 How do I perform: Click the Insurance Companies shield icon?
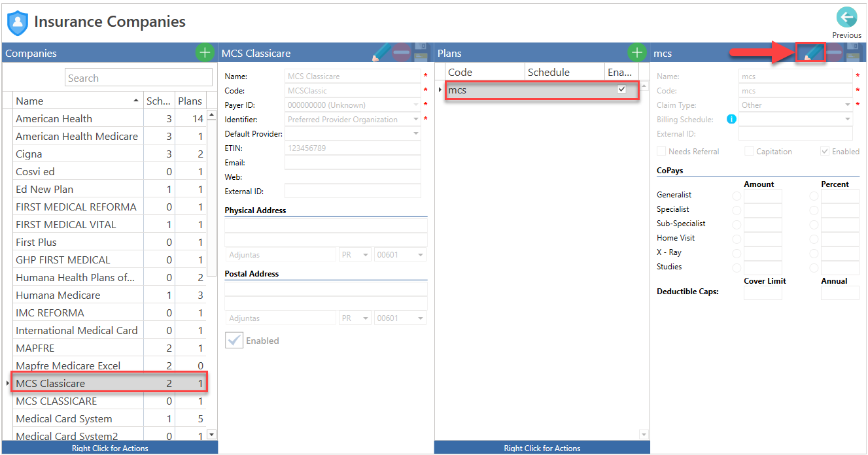tap(17, 23)
